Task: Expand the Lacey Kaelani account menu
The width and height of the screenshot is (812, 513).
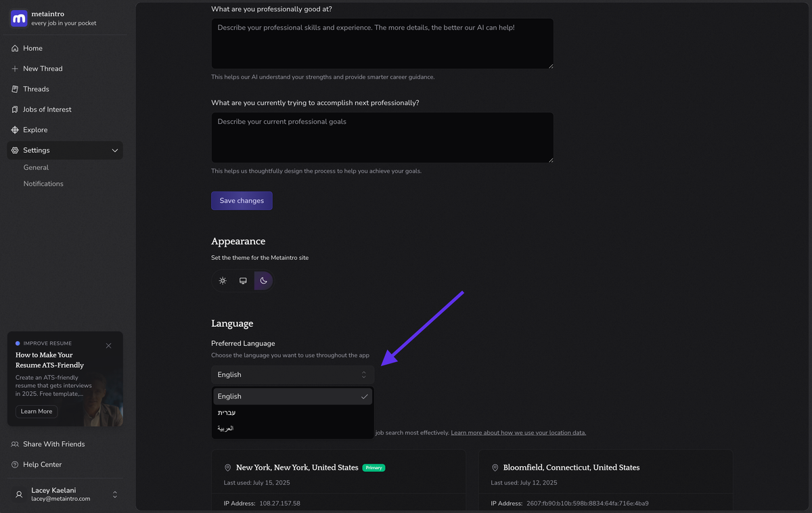Action: [114, 495]
